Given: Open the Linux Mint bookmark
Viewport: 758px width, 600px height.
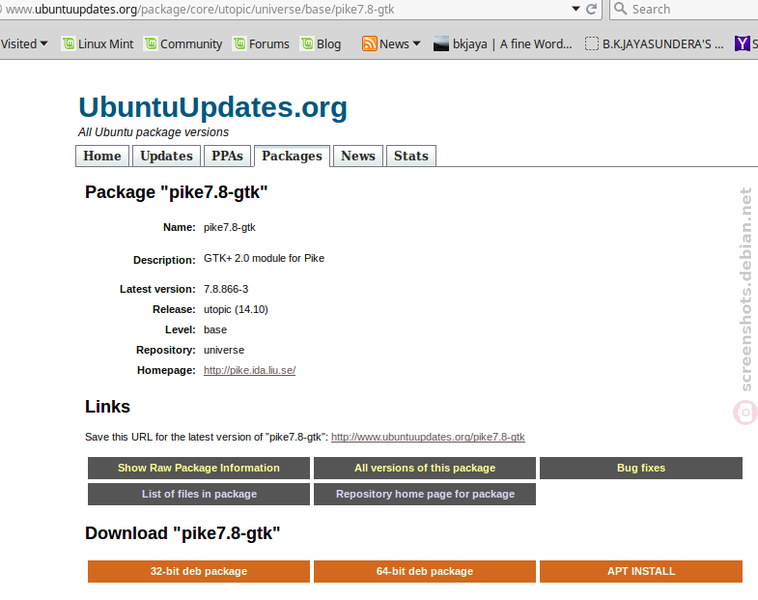Looking at the screenshot, I should (x=98, y=44).
